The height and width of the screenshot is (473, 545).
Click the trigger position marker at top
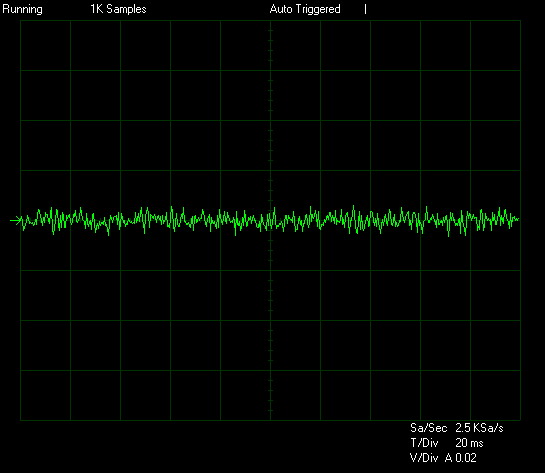coord(365,9)
